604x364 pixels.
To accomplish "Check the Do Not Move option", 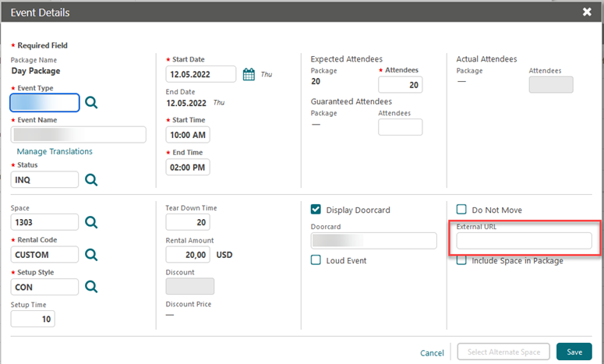I will coord(461,210).
